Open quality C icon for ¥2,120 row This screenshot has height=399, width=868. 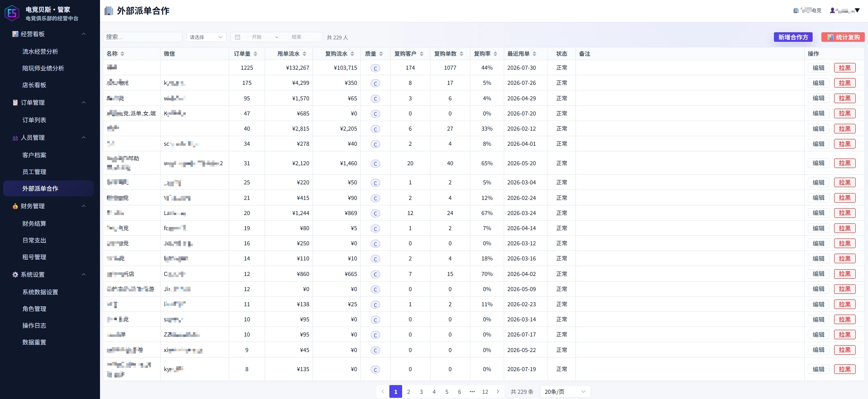(375, 164)
